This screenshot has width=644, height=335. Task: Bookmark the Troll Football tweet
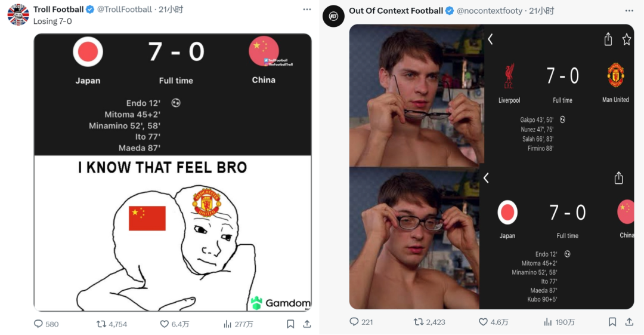[x=290, y=324]
